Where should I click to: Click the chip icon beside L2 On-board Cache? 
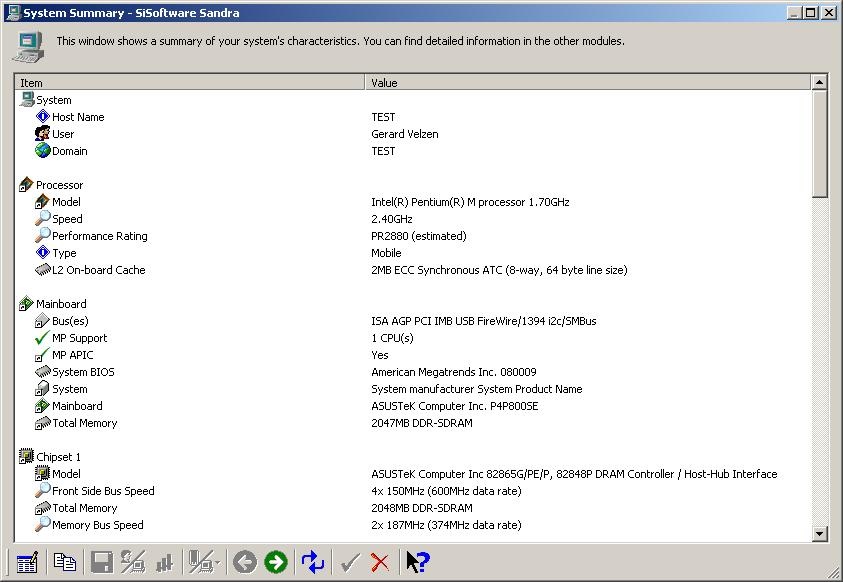tap(42, 269)
